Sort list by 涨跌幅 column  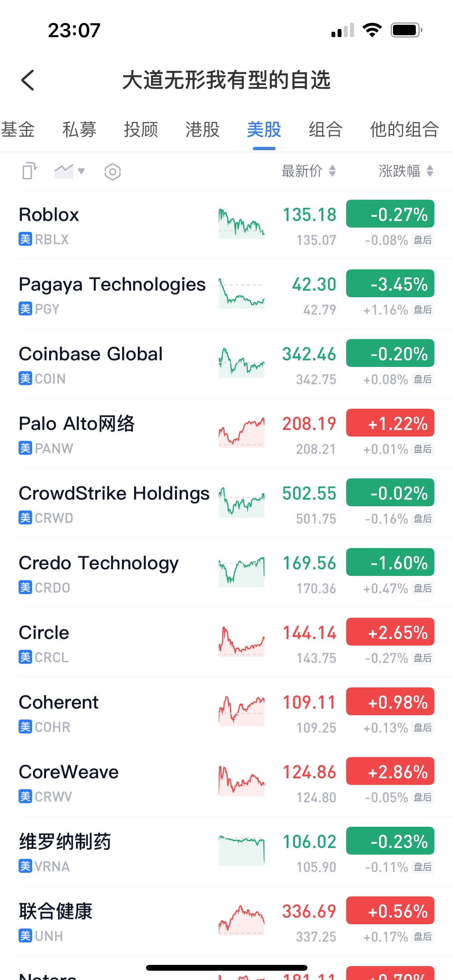tap(406, 171)
